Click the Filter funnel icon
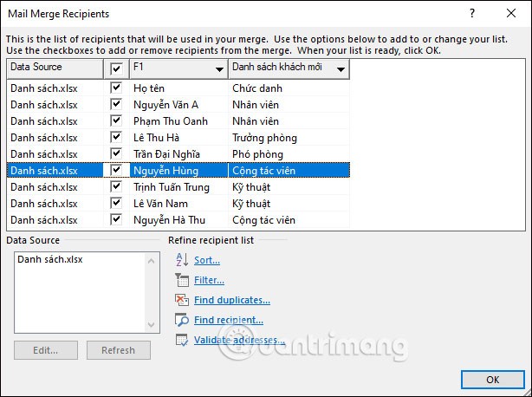The height and width of the screenshot is (397, 532). 181,280
